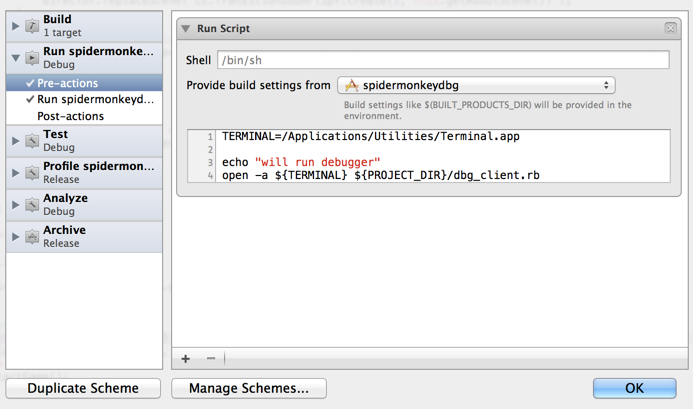
Task: Click the Profile action icon
Action: click(32, 173)
